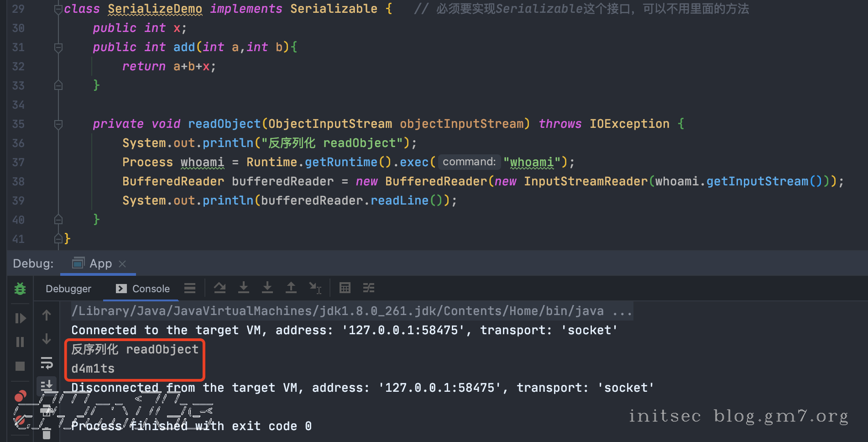Screen dimensions: 868x442
Task: Toggle soft-wrap in the console
Action: 47,363
